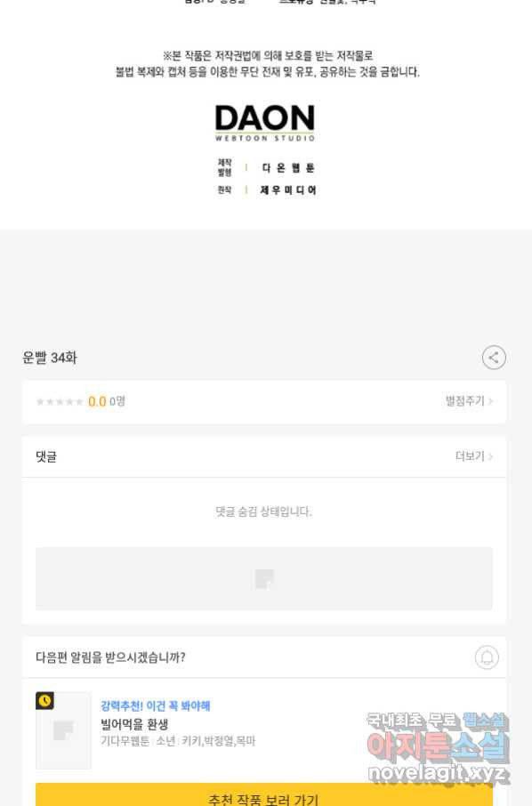Click the 운빨 34화 episode title
Viewport: 532px width, 806px height.
pos(50,358)
